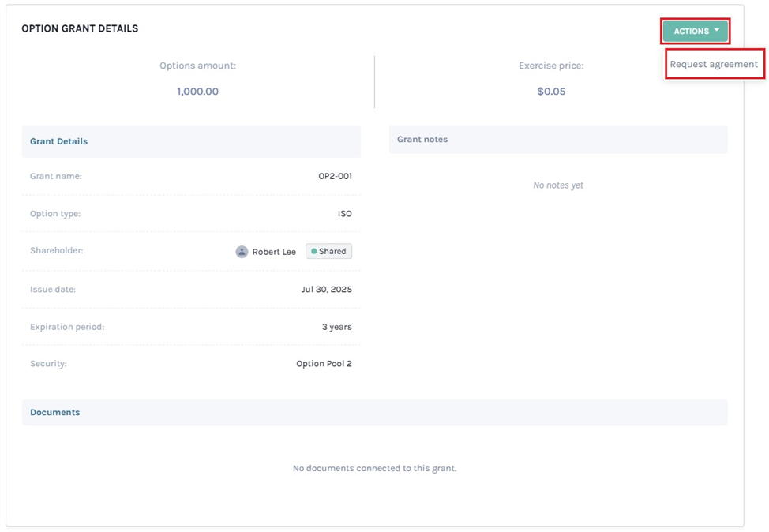The image size is (769, 532).
Task: Click the Documents section header
Action: tap(55, 413)
